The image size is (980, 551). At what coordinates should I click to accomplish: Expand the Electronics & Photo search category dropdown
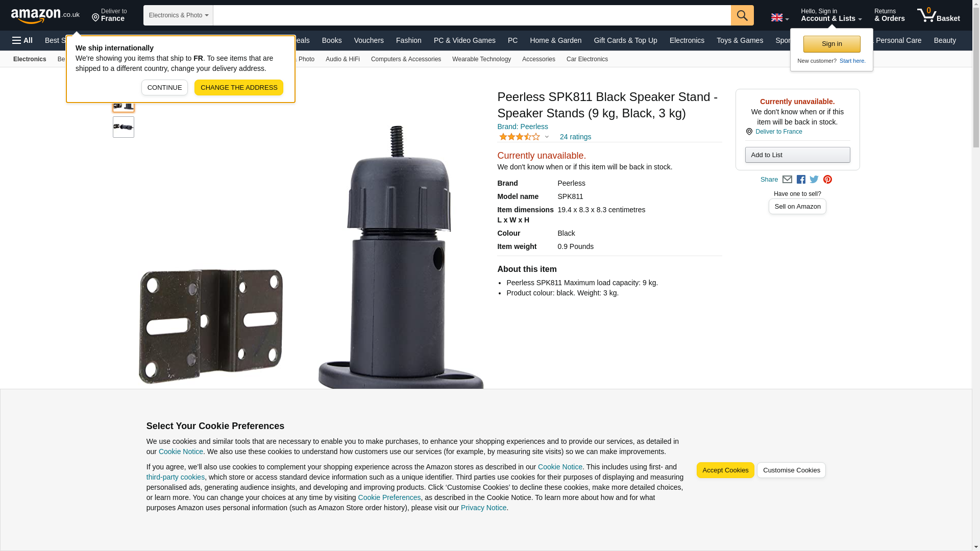[178, 15]
